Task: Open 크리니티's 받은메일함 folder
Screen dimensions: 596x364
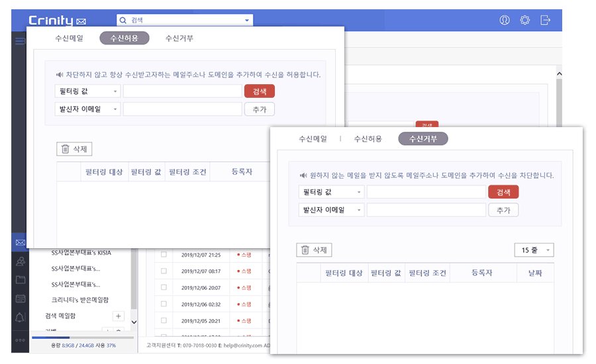Action: click(x=80, y=300)
